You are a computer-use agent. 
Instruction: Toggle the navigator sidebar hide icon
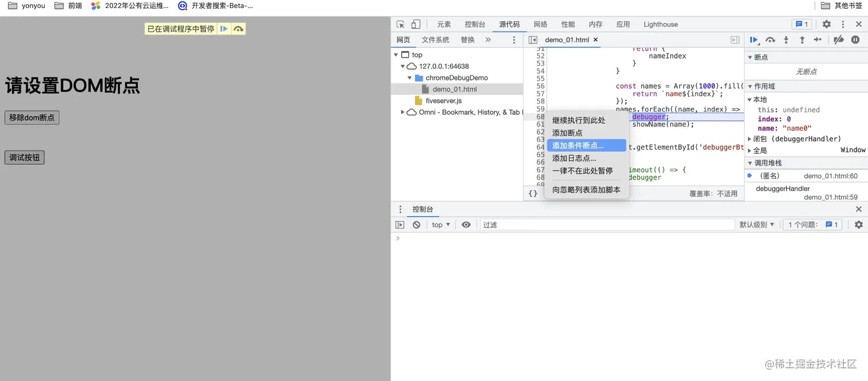pos(533,40)
